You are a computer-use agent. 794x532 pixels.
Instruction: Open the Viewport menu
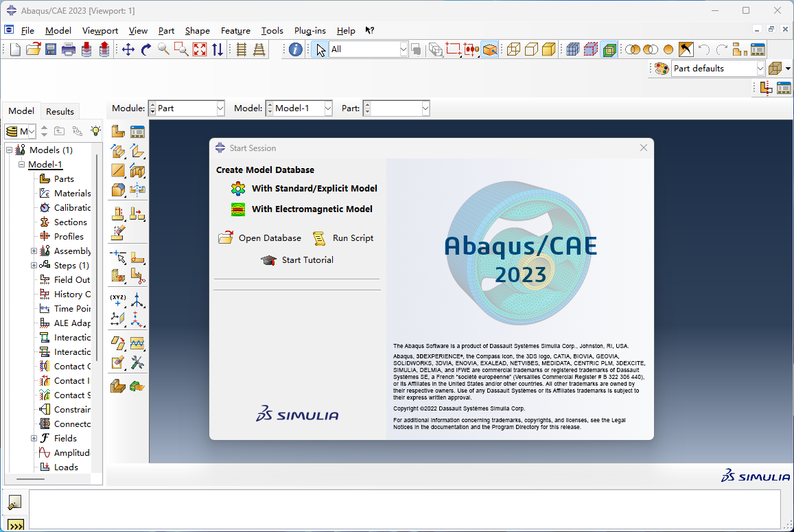pos(100,30)
